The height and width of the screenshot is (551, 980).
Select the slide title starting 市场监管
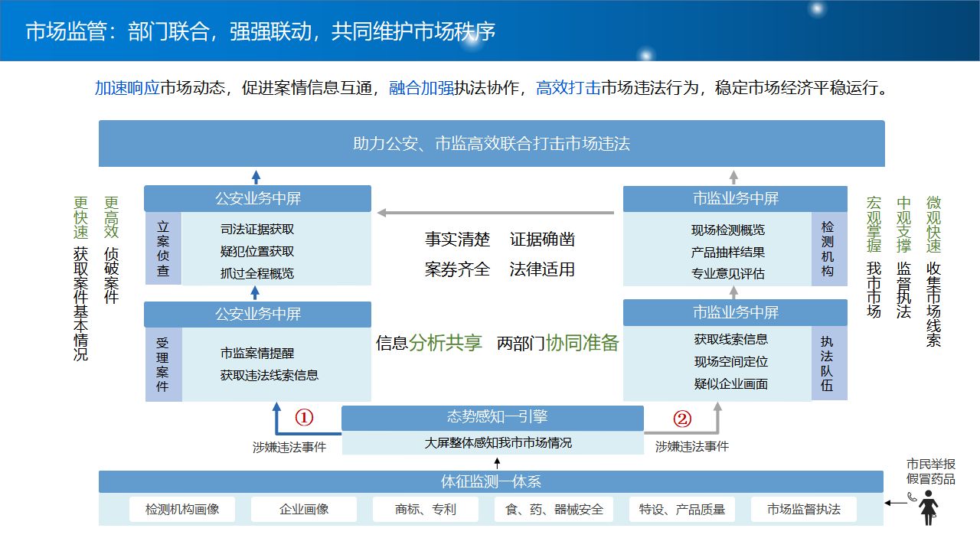coord(260,31)
